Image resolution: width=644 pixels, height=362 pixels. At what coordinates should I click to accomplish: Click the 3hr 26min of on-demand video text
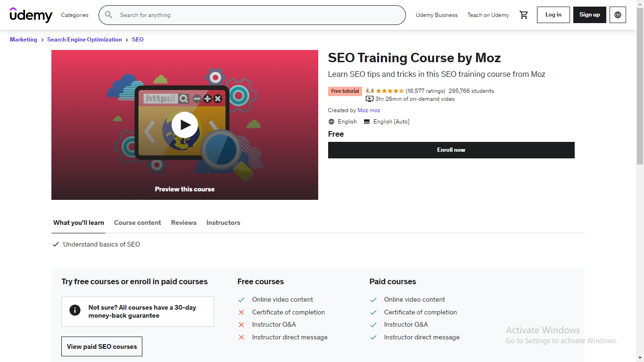[415, 99]
